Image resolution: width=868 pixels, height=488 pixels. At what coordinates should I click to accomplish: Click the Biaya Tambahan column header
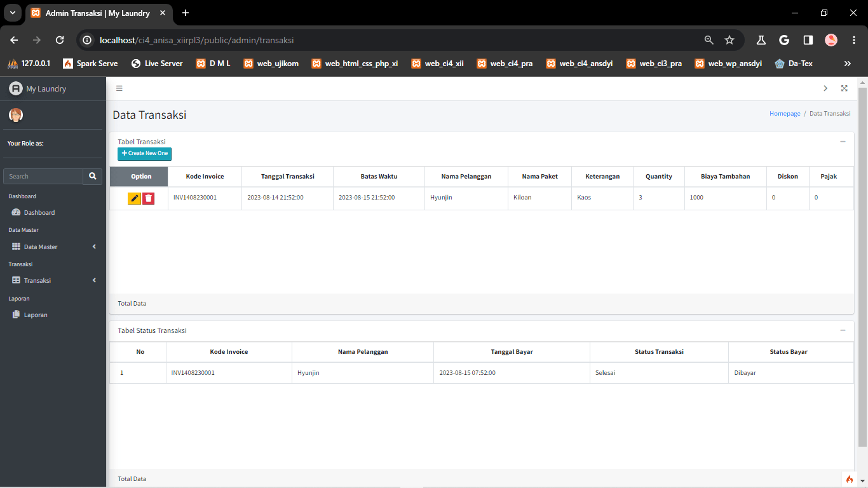pyautogui.click(x=725, y=177)
